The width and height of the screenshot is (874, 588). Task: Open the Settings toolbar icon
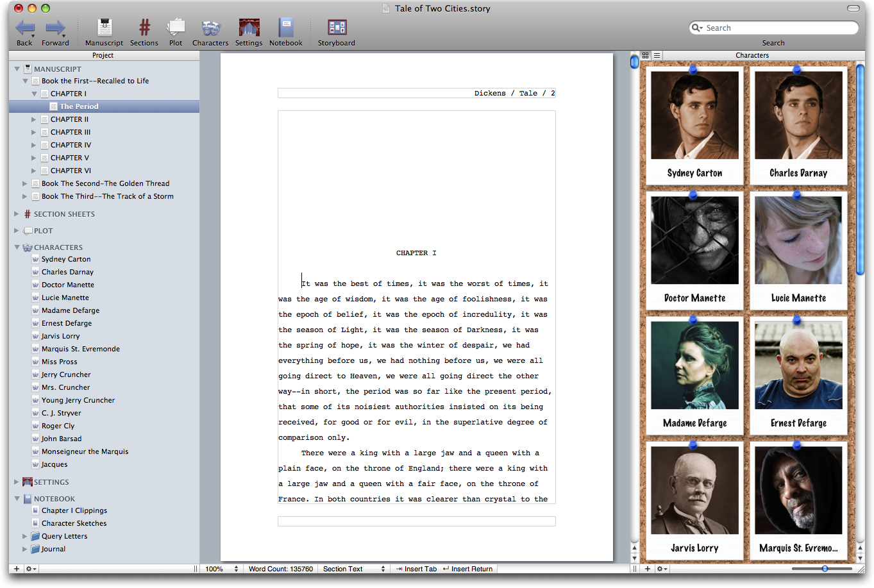coord(249,28)
